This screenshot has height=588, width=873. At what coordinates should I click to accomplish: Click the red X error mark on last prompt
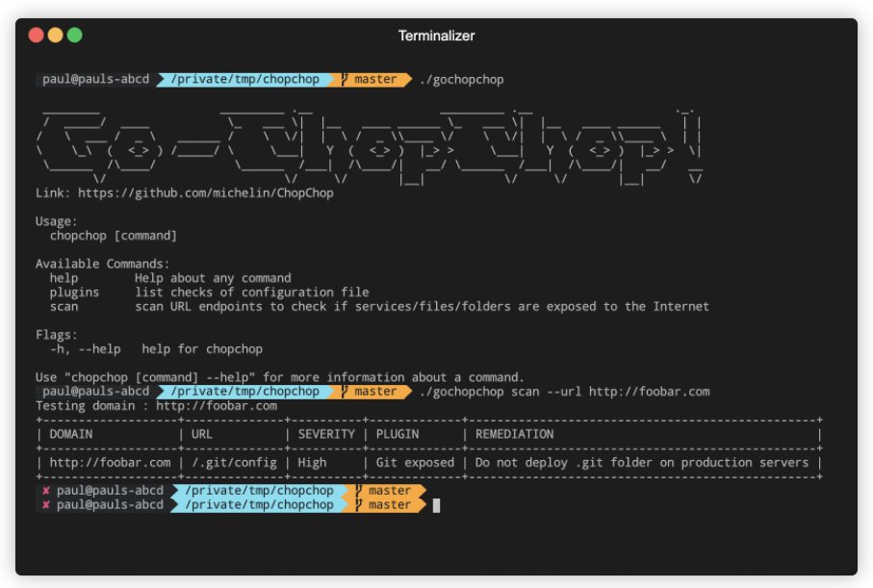[45, 505]
